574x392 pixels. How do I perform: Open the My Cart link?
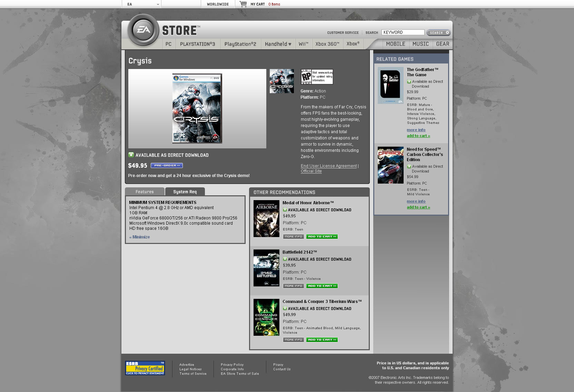pos(258,4)
